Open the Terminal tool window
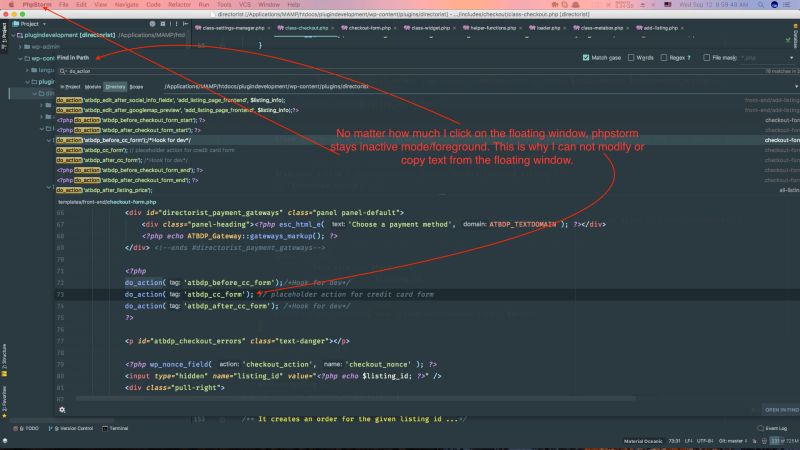 115,429
